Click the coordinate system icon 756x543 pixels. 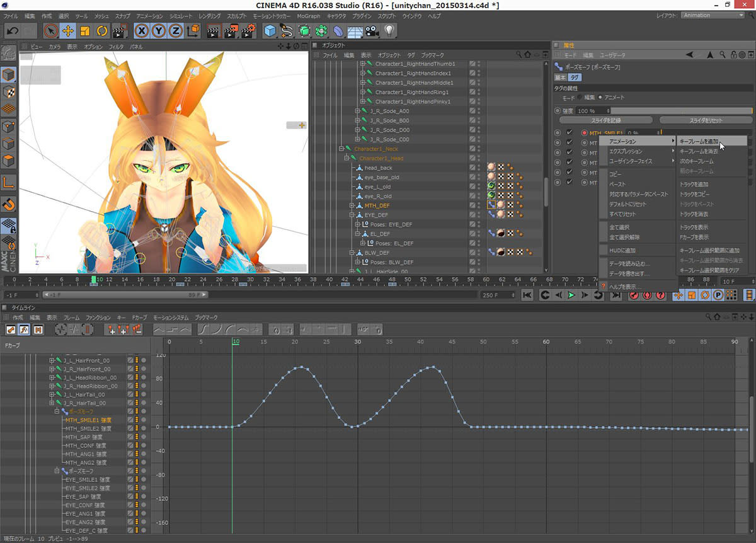click(192, 30)
